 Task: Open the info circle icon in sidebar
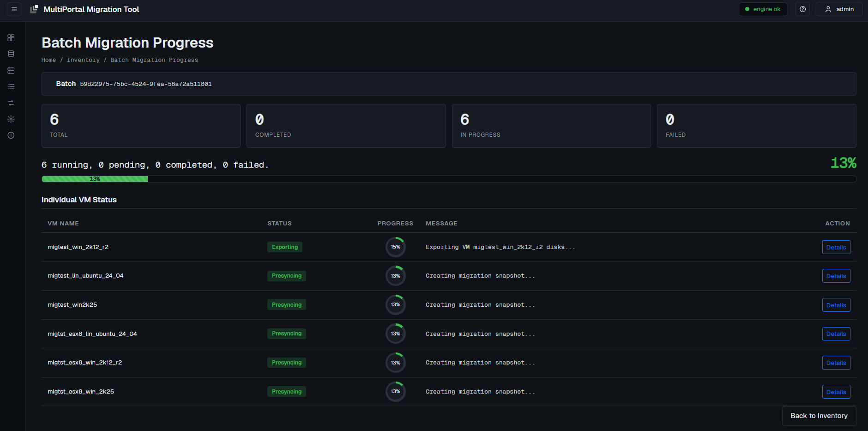tap(11, 135)
